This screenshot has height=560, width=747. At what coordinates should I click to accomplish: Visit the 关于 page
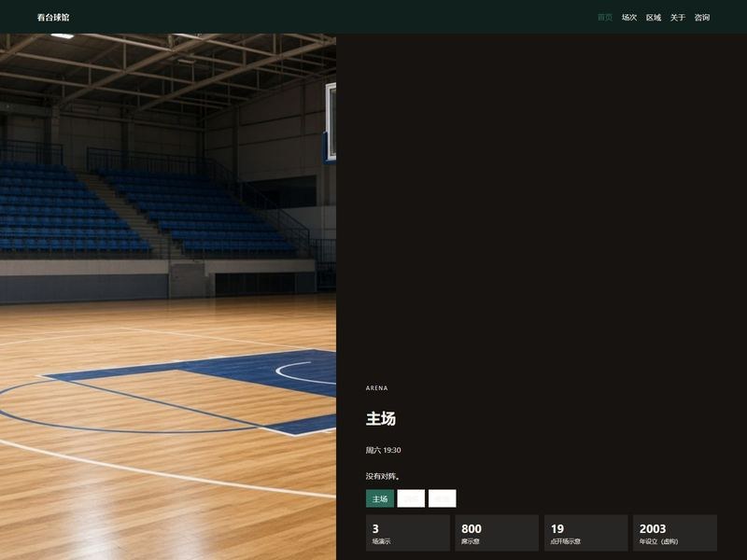pos(678,18)
